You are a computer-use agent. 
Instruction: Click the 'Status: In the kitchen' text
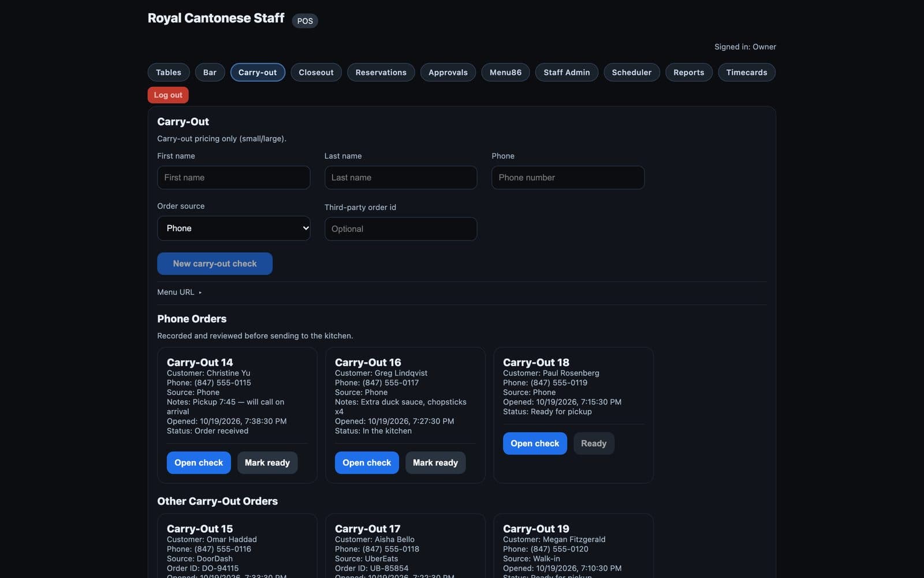[373, 431]
